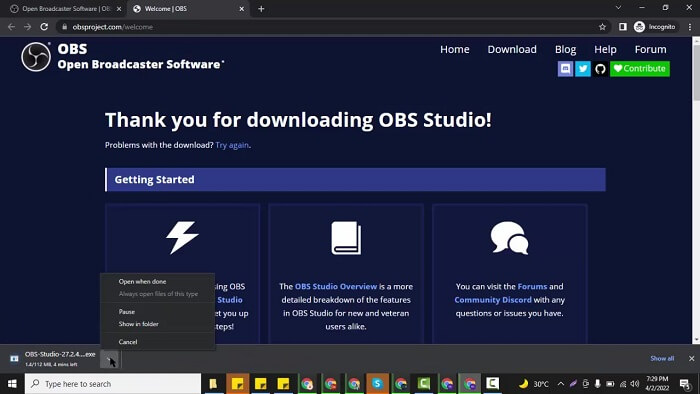Image resolution: width=700 pixels, height=394 pixels.
Task: Click the network tray icon
Action: [622, 384]
